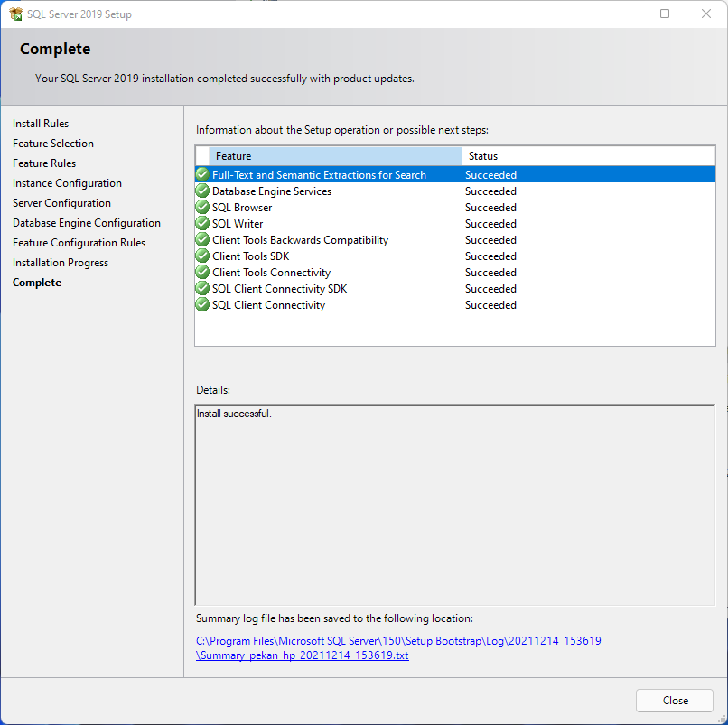This screenshot has height=725, width=728.
Task: Click Succeeded status for SQL Writer
Action: [490, 224]
